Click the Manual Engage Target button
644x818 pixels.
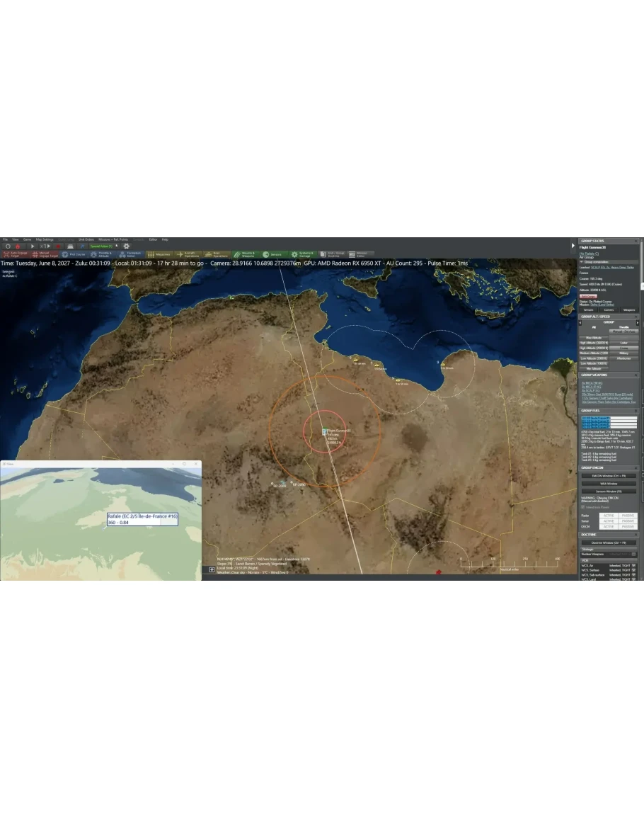click(41, 254)
